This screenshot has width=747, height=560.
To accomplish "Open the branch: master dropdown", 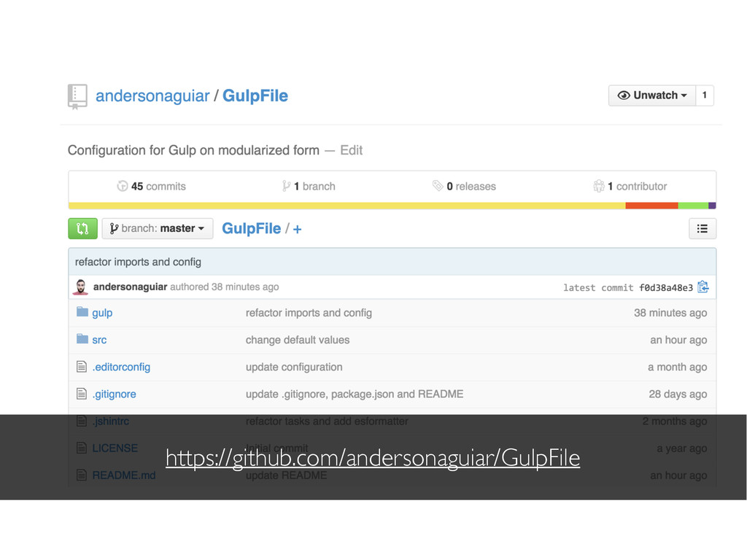I will click(x=158, y=228).
